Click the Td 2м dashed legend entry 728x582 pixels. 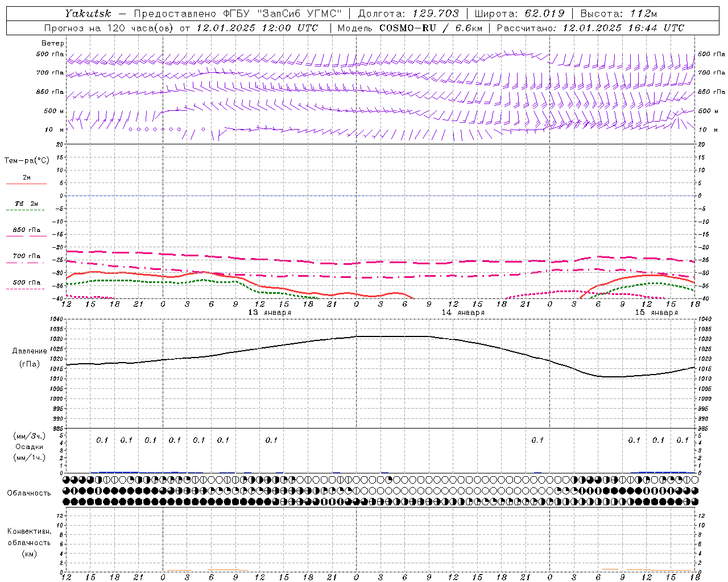[26, 206]
